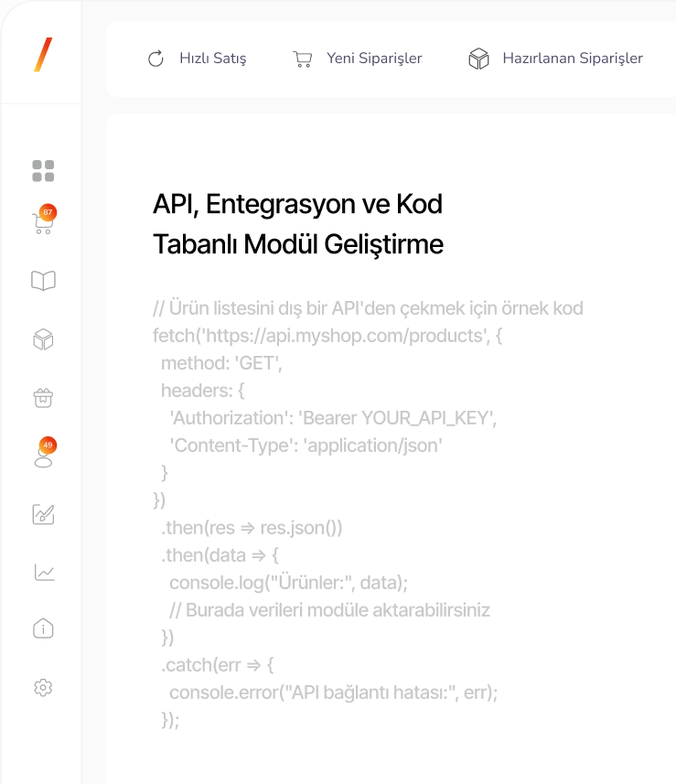
Task: Click the Bearer YOUR_API_KEY authorization line
Action: coord(333,418)
